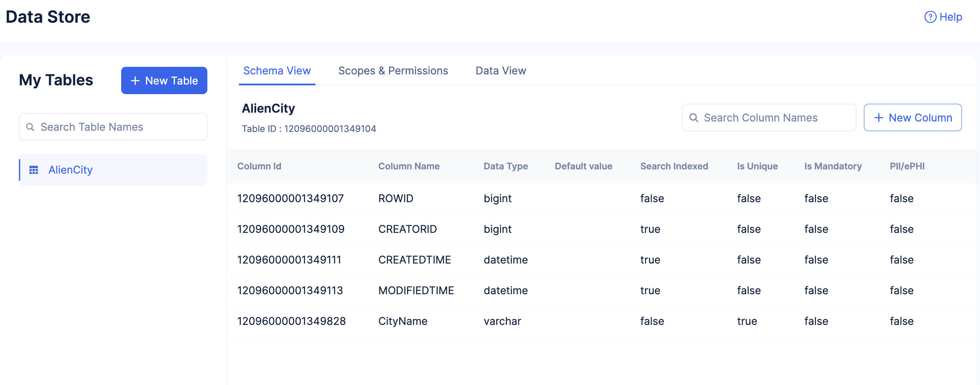Image resolution: width=980 pixels, height=385 pixels.
Task: Click the Is Mandatory header
Action: point(833,166)
